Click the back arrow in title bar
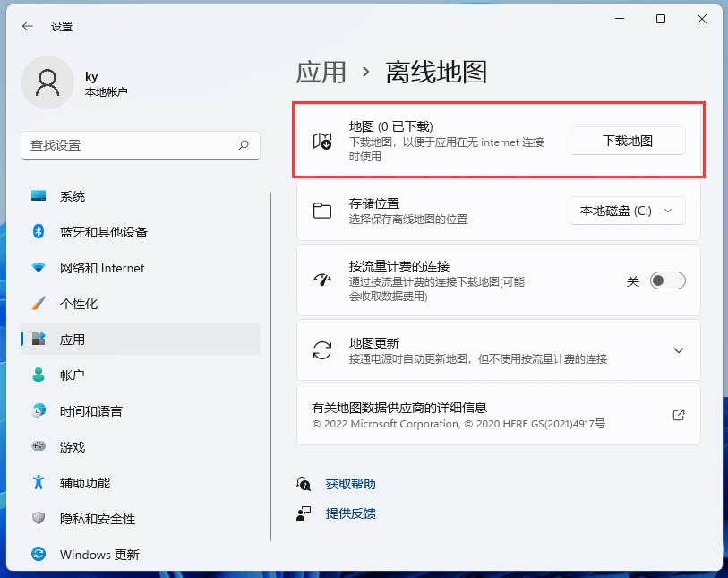 click(x=27, y=27)
